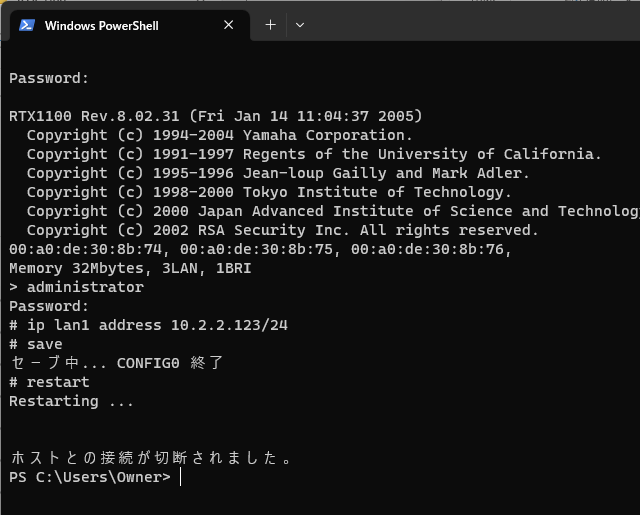This screenshot has height=515, width=640.
Task: Click the 'Restarting ...' output line
Action: tap(71, 401)
